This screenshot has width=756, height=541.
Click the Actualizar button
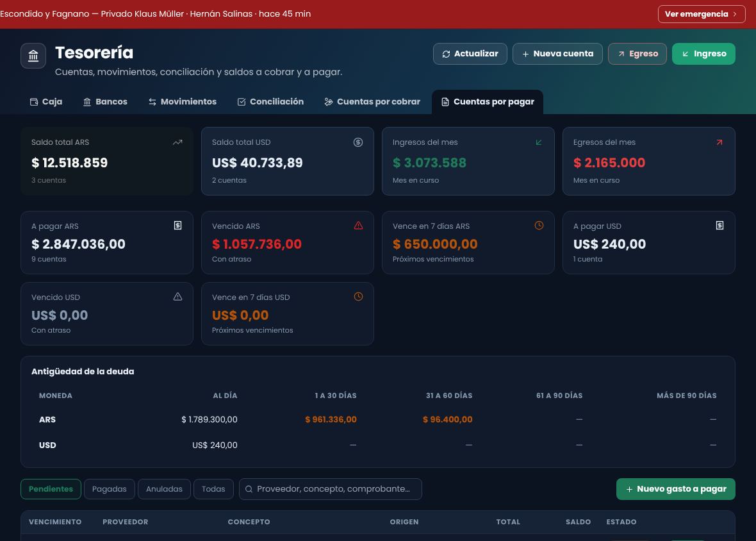(x=470, y=53)
